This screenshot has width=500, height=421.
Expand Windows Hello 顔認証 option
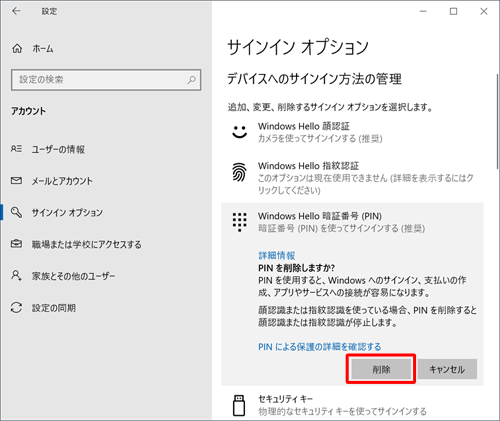click(x=352, y=132)
